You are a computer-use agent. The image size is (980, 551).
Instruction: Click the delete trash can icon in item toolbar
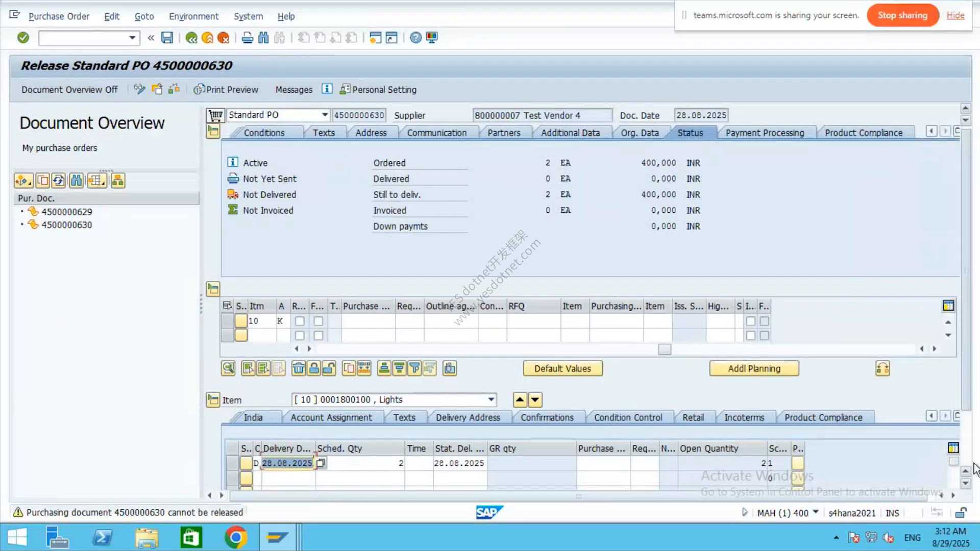pos(299,368)
